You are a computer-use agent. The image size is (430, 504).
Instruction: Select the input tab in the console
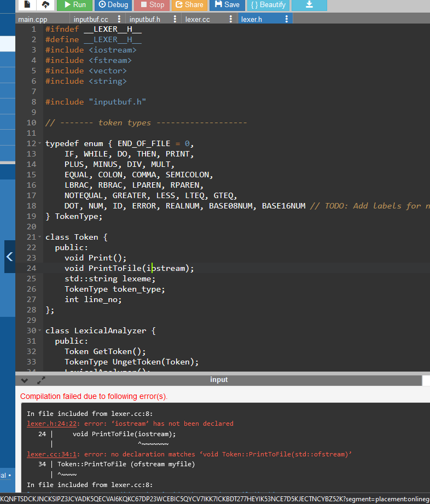click(x=219, y=380)
